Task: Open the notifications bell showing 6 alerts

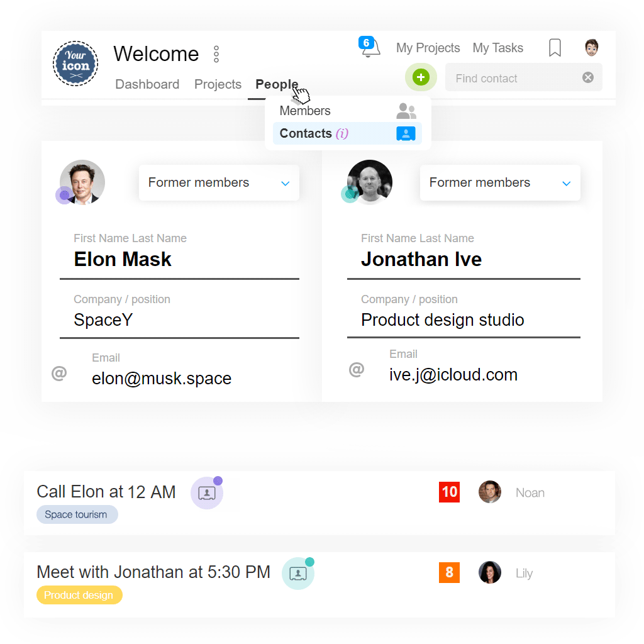Action: pos(370,47)
